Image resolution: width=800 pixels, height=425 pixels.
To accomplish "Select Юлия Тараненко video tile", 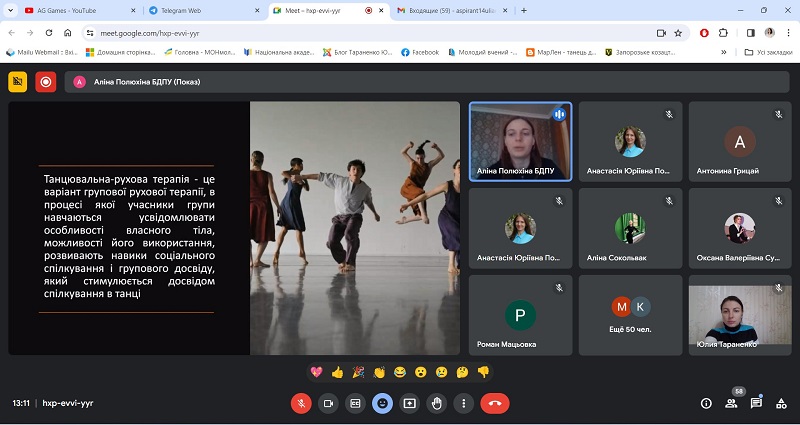I will point(740,315).
